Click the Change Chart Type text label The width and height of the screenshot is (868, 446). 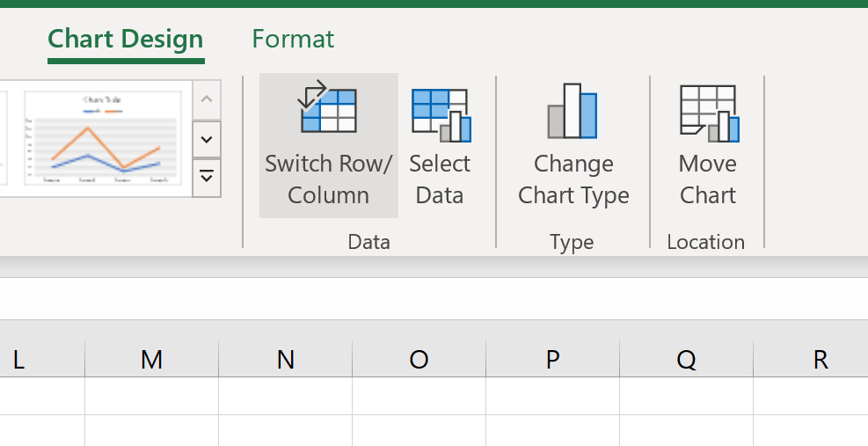[x=573, y=179]
